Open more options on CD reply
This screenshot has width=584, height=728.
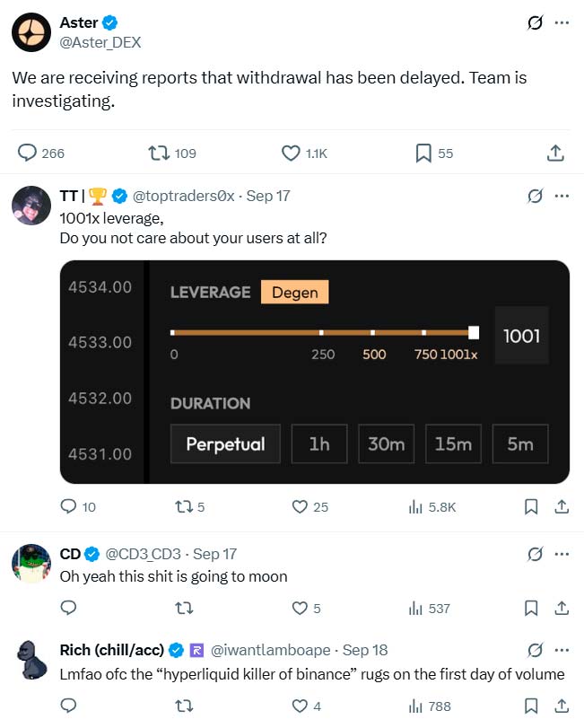562,554
